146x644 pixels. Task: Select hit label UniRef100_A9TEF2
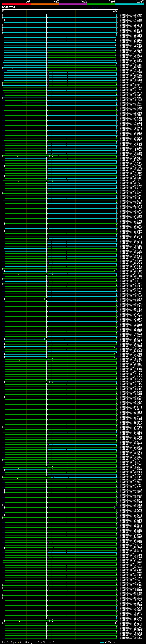point(131,70)
